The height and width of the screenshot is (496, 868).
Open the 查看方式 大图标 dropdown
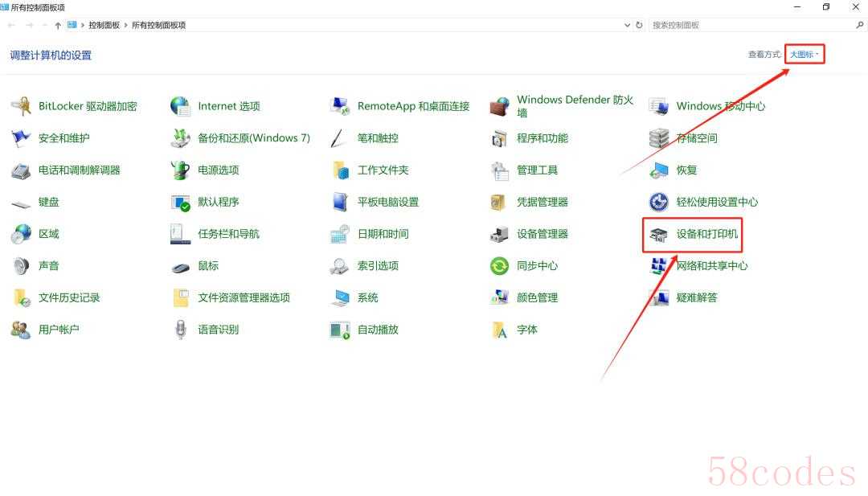(805, 54)
